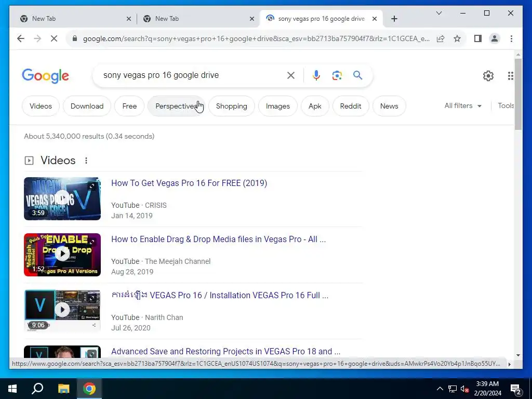Go to Google homepage via logo
The width and height of the screenshot is (532, 399).
tap(46, 76)
